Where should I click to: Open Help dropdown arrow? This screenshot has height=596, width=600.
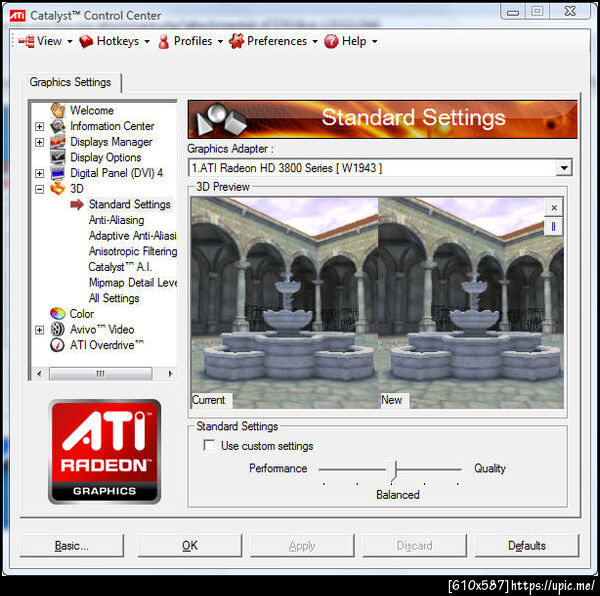[x=375, y=41]
